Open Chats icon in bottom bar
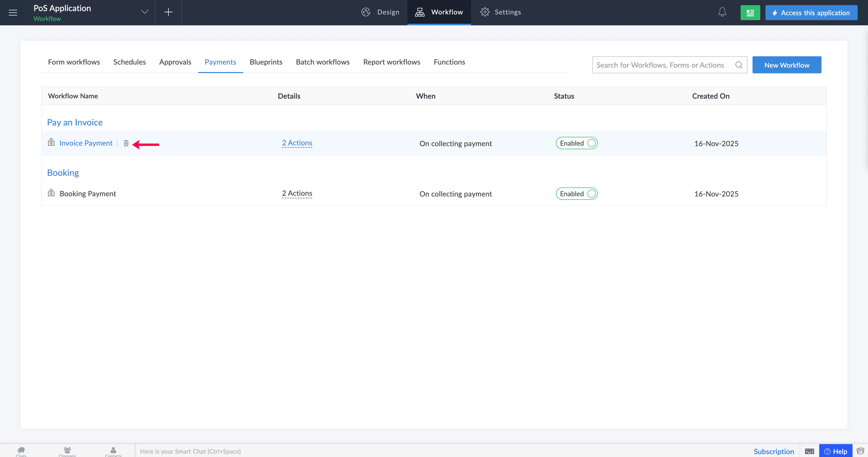 21,451
